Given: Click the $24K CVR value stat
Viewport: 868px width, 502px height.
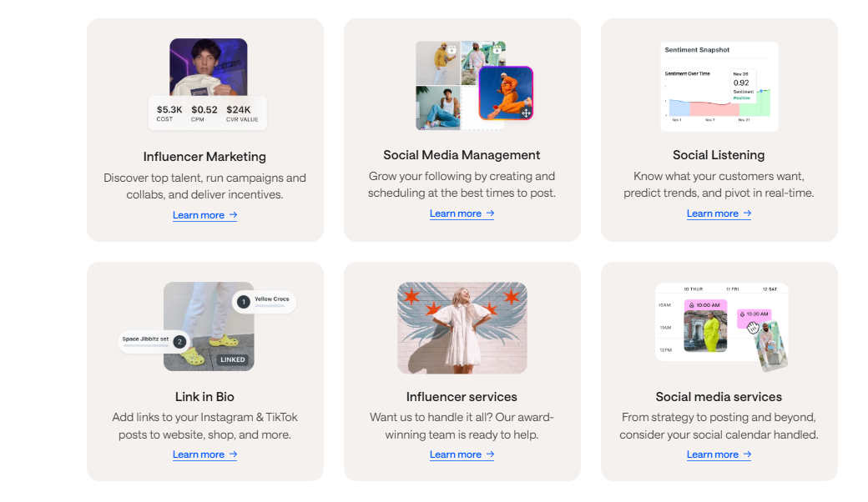Looking at the screenshot, I should [242, 113].
